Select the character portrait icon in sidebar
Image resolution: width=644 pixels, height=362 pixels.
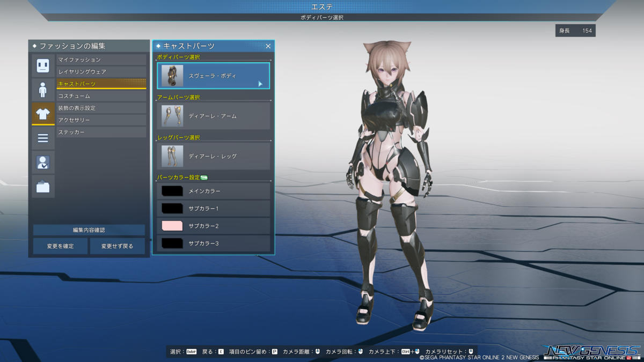coord(43,162)
